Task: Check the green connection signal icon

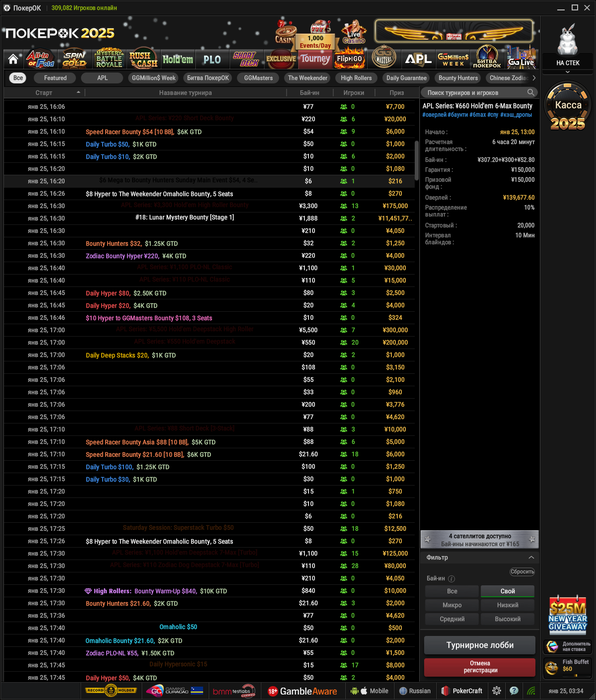Action: (x=531, y=691)
